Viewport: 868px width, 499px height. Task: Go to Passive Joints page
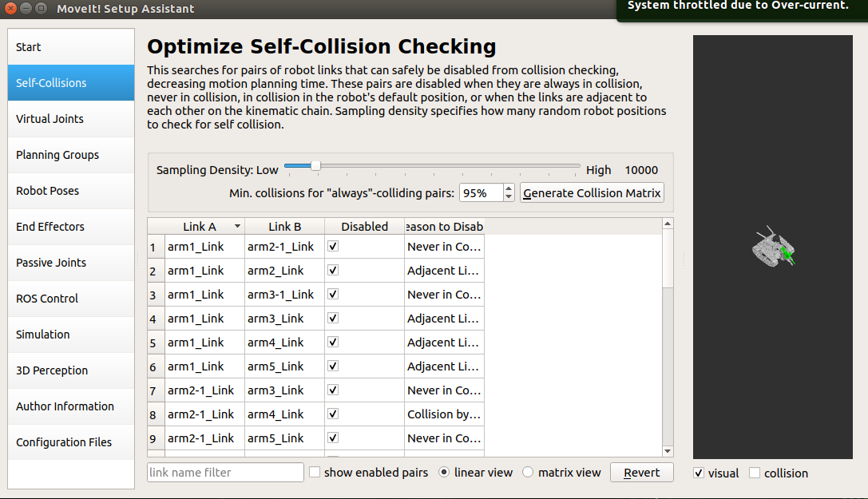[71, 263]
